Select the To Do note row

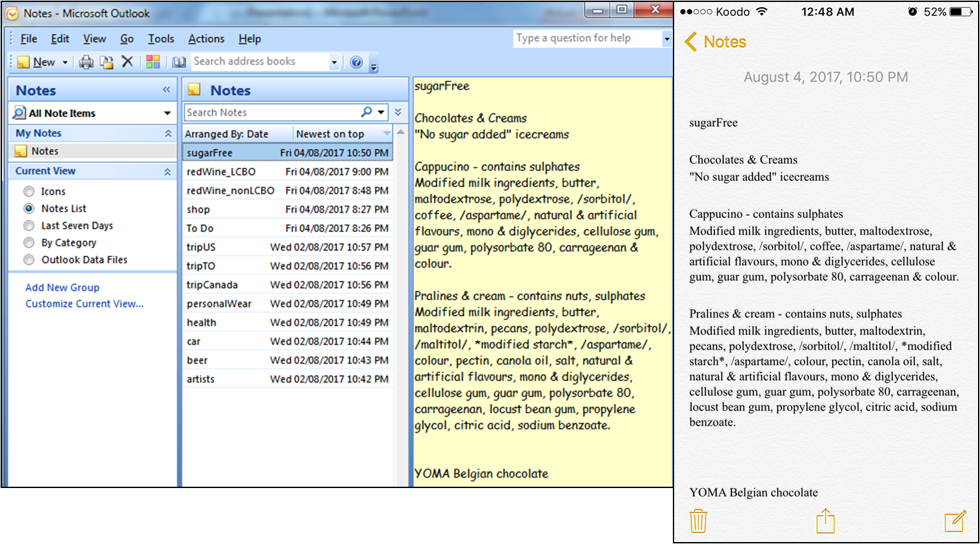coord(288,228)
